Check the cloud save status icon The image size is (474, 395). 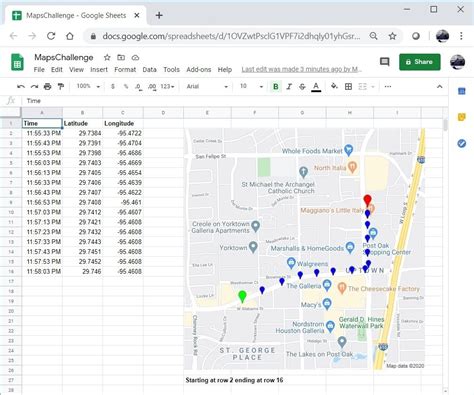[x=135, y=57]
